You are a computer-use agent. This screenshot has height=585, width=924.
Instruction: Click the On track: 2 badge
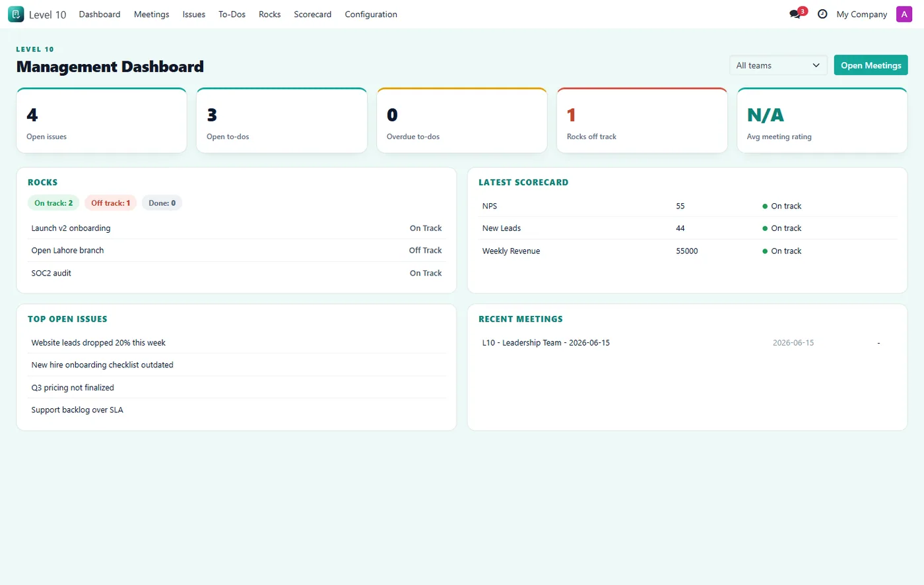click(53, 203)
